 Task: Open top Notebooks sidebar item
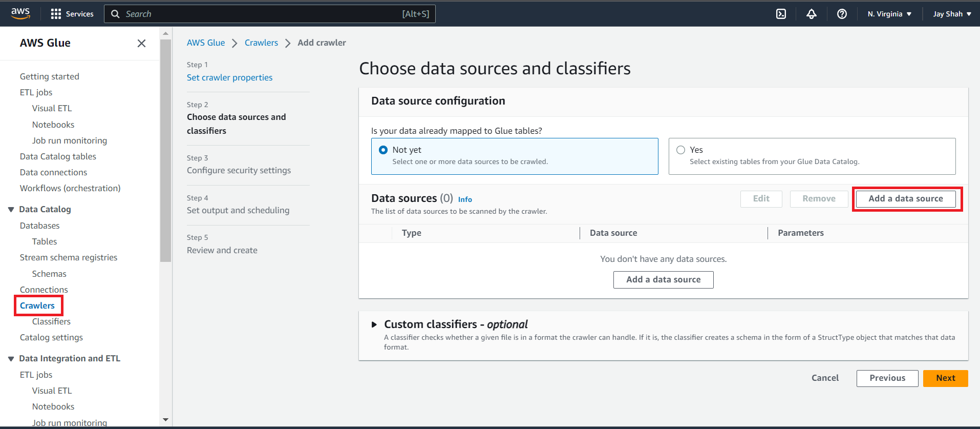(x=53, y=125)
